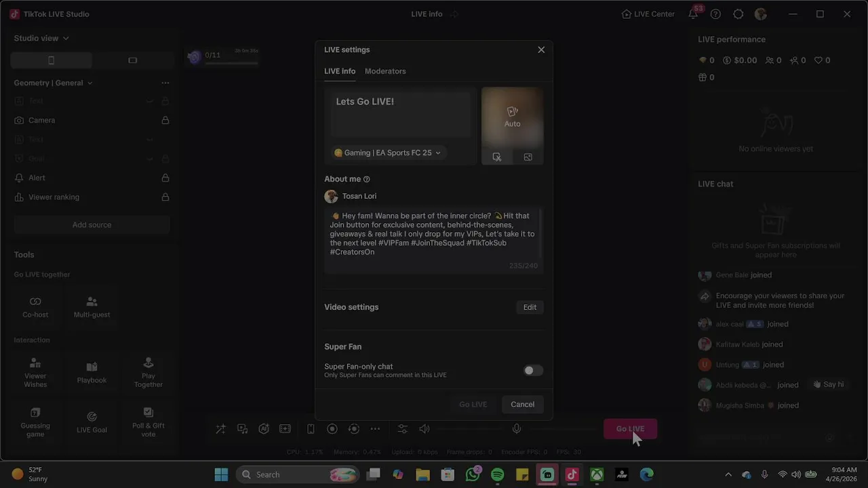Screen dimensions: 868x488
Task: Click the phone preview toolbar icon
Action: coord(311,429)
